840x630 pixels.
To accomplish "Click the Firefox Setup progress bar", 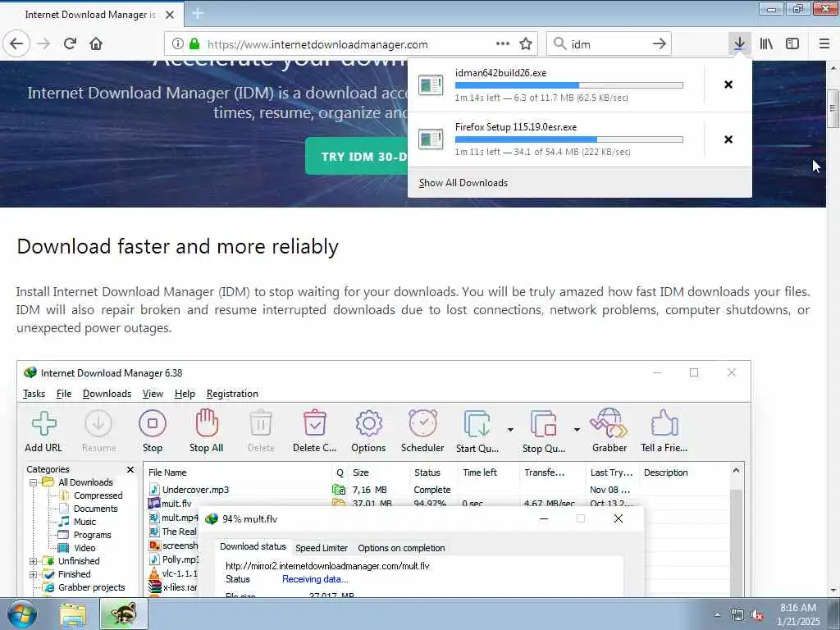I will (569, 139).
